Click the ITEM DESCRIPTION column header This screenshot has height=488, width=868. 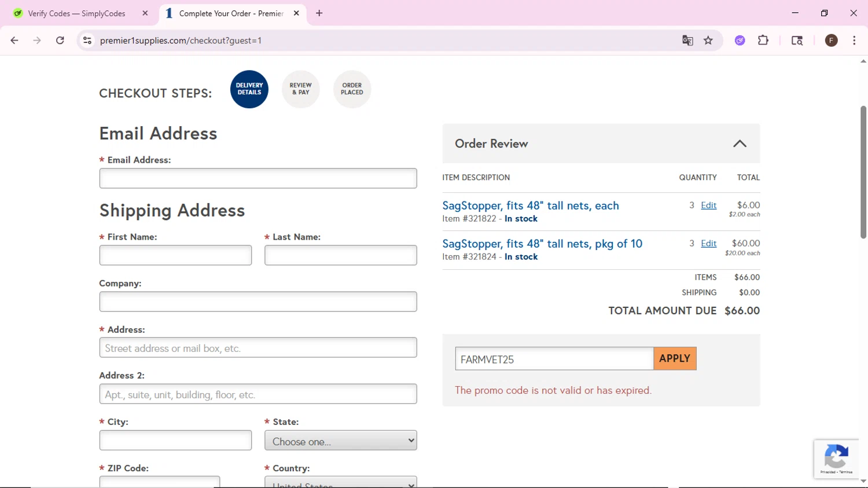(x=476, y=178)
